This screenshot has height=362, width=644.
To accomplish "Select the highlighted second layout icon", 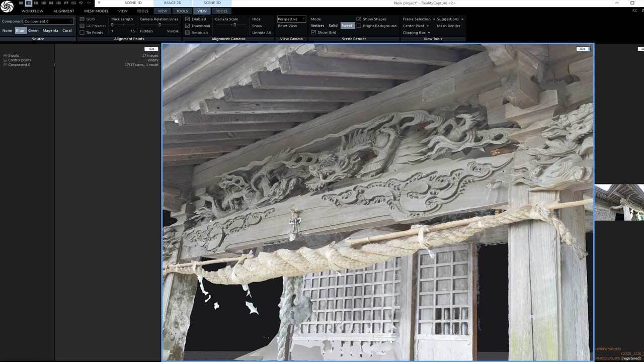I will point(29,3).
